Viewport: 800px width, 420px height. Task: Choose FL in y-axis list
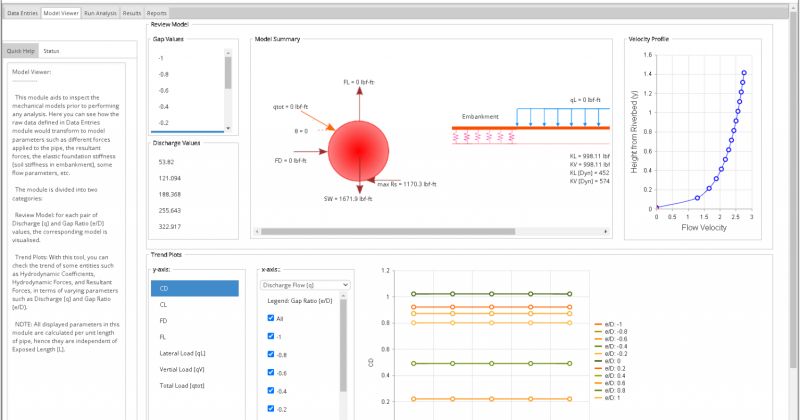pos(194,337)
